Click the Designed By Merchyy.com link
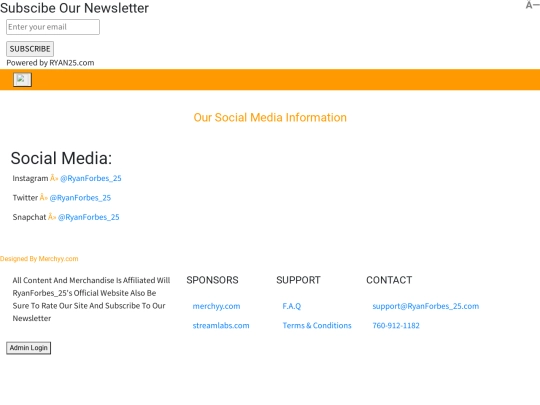Image resolution: width=540 pixels, height=405 pixels. click(39, 259)
